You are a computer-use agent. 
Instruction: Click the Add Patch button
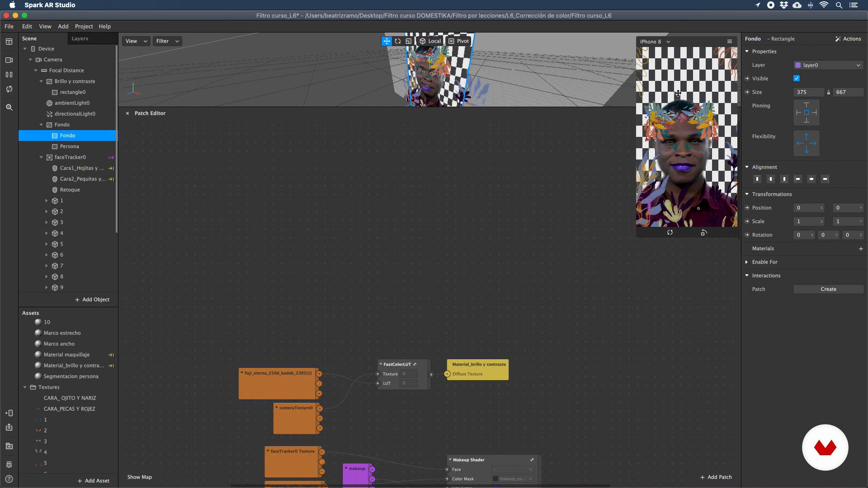716,477
